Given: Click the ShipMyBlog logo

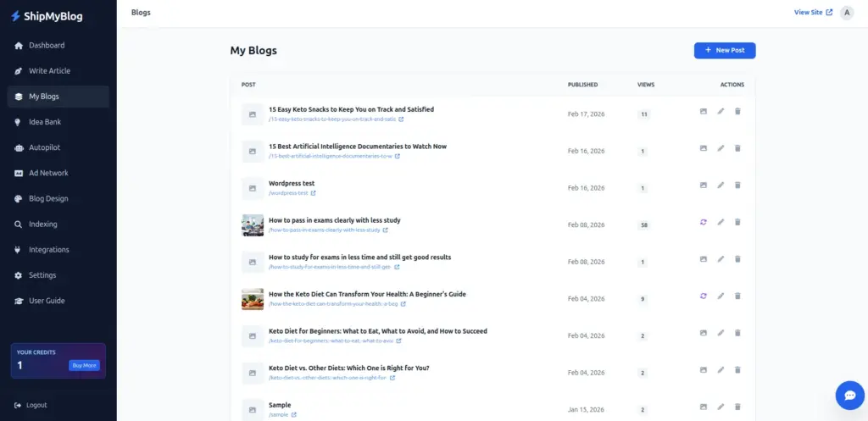Looking at the screenshot, I should [x=47, y=16].
